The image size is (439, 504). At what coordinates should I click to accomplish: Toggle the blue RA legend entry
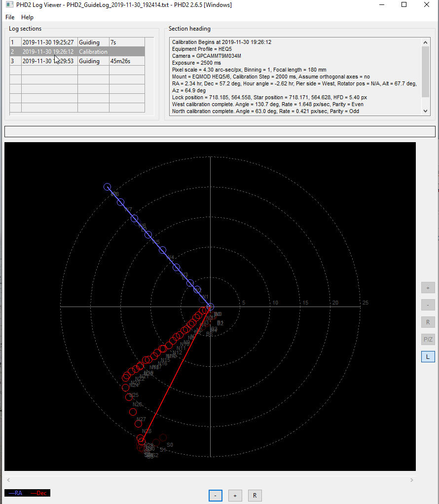(x=16, y=493)
